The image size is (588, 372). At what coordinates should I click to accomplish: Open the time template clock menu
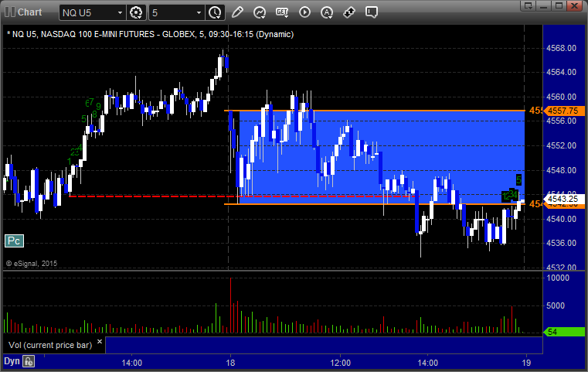[216, 13]
